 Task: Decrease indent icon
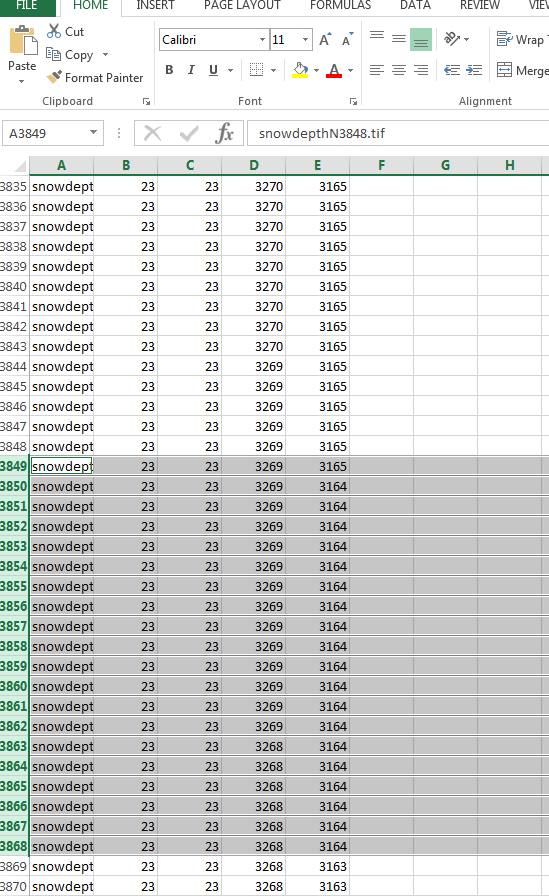tap(452, 70)
